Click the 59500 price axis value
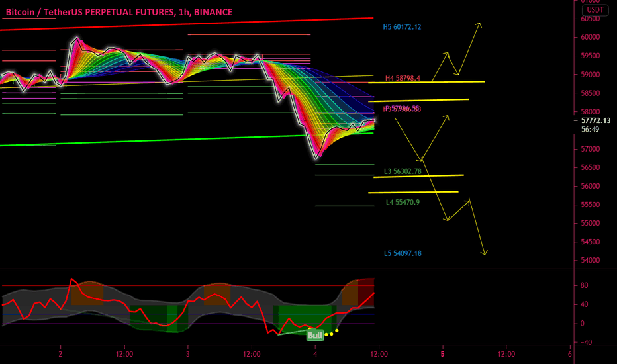 pyautogui.click(x=591, y=56)
